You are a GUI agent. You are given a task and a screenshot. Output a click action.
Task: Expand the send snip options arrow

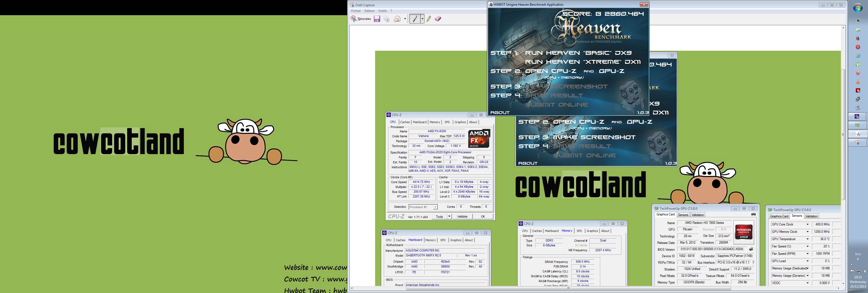405,19
